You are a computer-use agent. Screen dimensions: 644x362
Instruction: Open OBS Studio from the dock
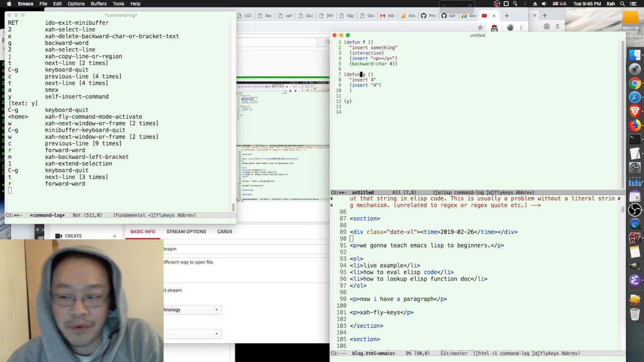click(x=635, y=210)
